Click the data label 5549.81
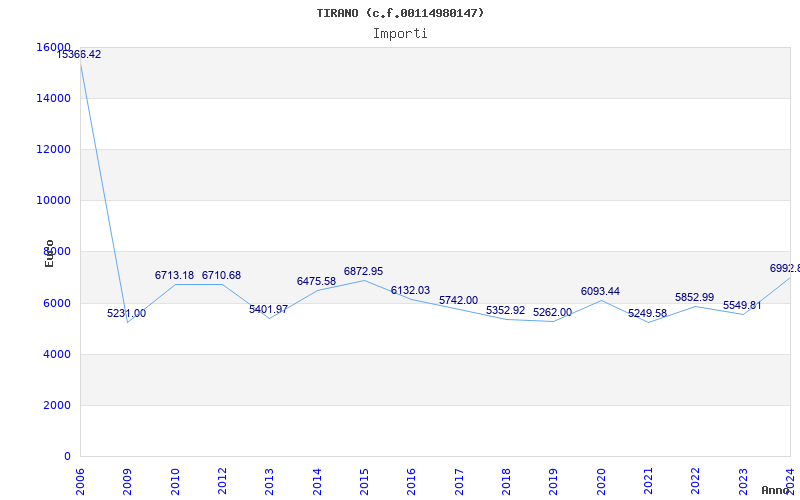This screenshot has height=500, width=800. click(x=742, y=305)
